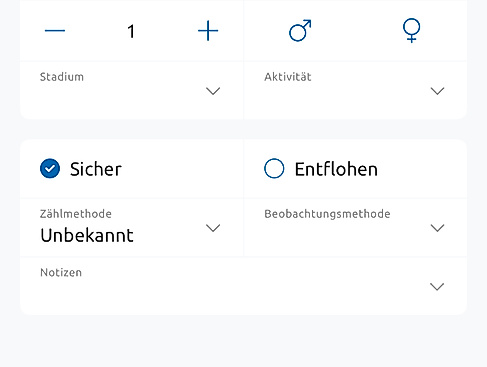
Task: Expand the Notizen row chevron
Action: click(x=437, y=287)
